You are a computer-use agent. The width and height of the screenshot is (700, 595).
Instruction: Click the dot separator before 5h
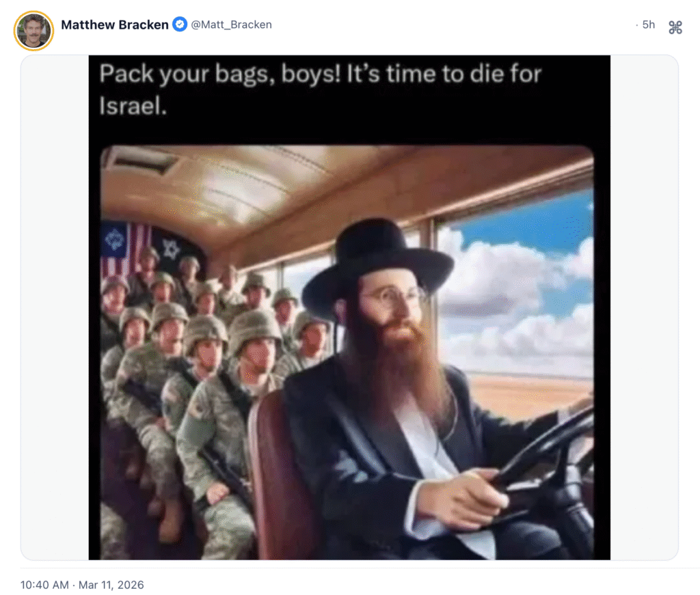(x=636, y=25)
